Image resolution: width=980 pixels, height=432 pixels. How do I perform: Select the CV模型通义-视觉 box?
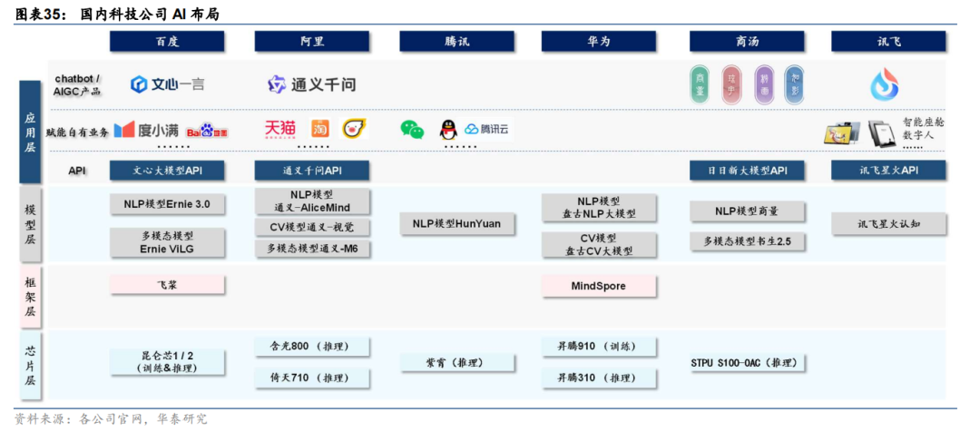312,226
